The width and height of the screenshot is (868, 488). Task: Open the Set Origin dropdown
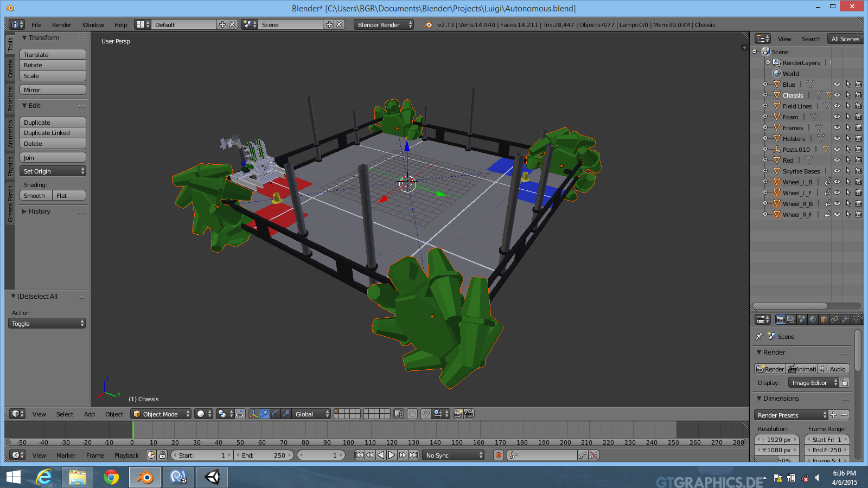click(53, 171)
